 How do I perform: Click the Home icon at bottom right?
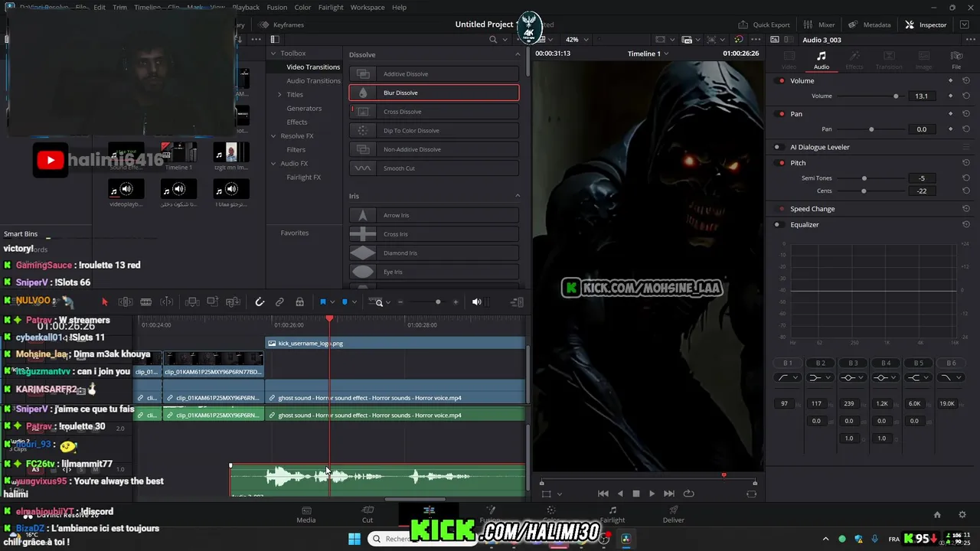pyautogui.click(x=937, y=514)
